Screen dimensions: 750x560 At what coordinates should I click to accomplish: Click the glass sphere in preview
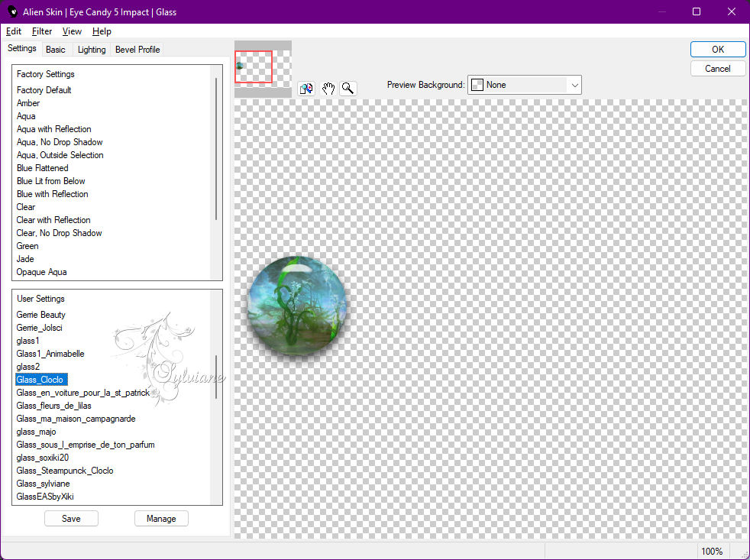296,306
